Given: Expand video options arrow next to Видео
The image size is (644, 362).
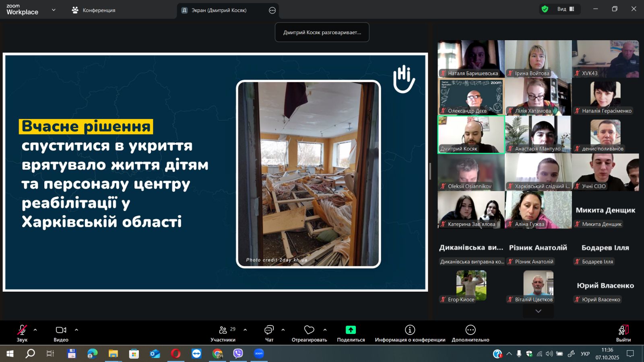Looking at the screenshot, I should tap(76, 330).
